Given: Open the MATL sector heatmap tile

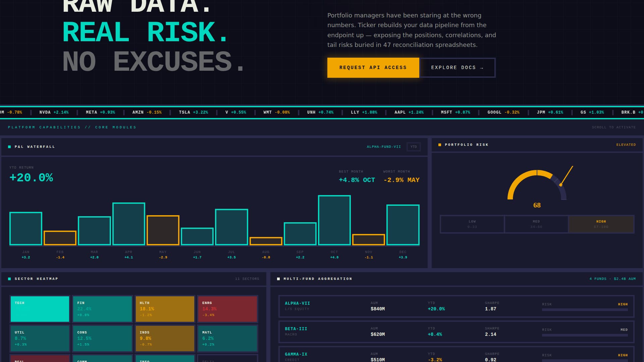Looking at the screenshot, I should pos(227,339).
